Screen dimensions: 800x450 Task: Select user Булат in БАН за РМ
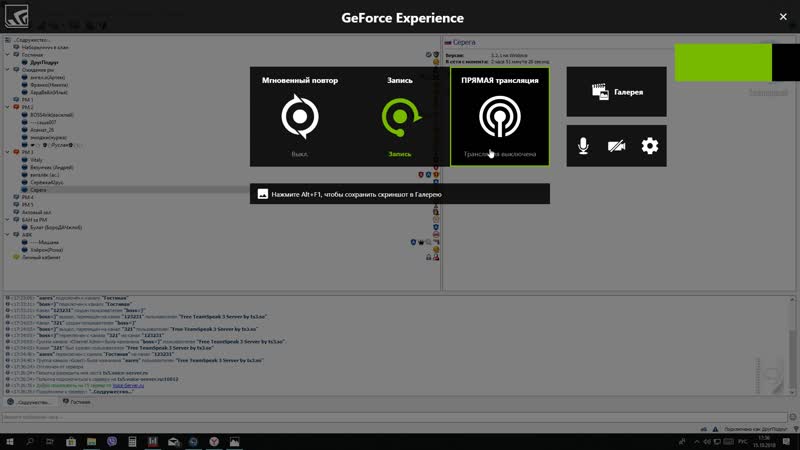(x=56, y=227)
